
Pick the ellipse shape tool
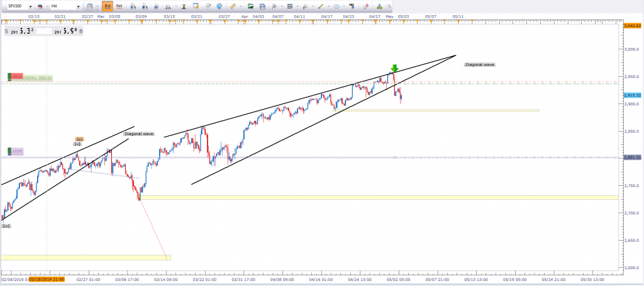click(336, 6)
